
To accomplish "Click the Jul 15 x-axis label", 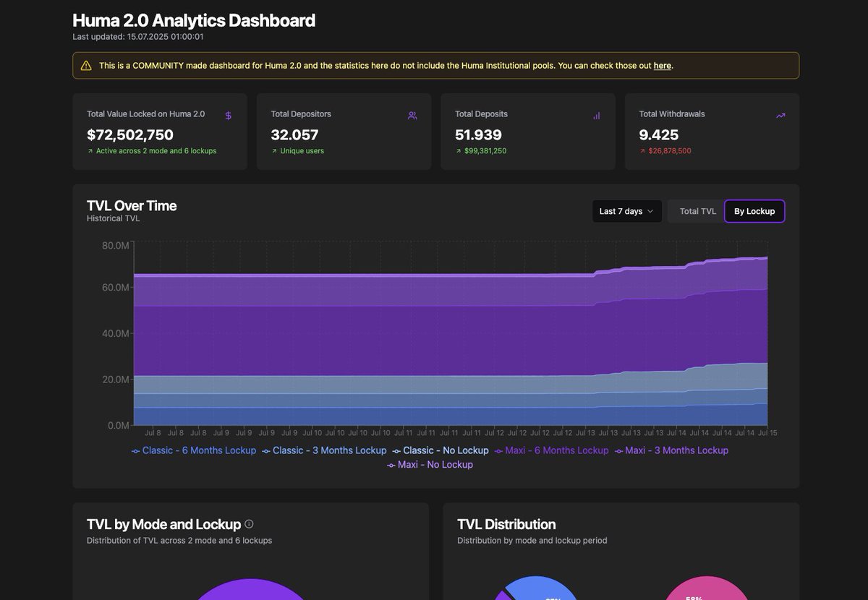I will pyautogui.click(x=767, y=433).
